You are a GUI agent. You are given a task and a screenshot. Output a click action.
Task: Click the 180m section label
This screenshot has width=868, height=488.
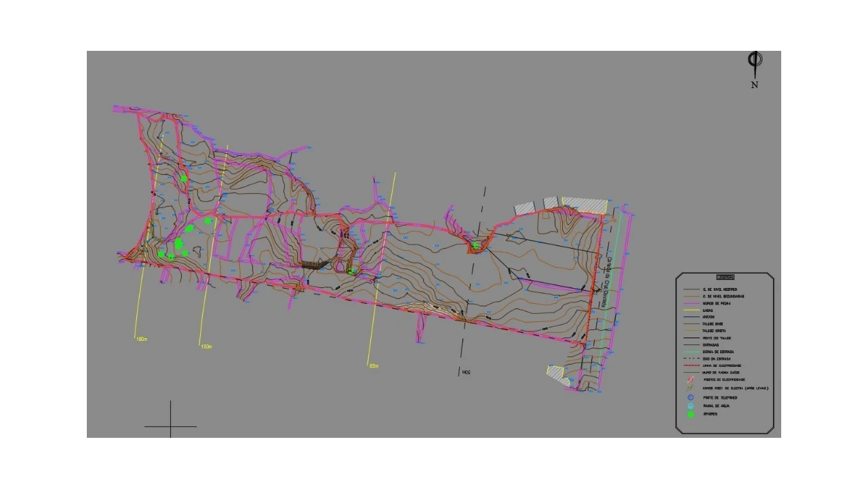(141, 338)
